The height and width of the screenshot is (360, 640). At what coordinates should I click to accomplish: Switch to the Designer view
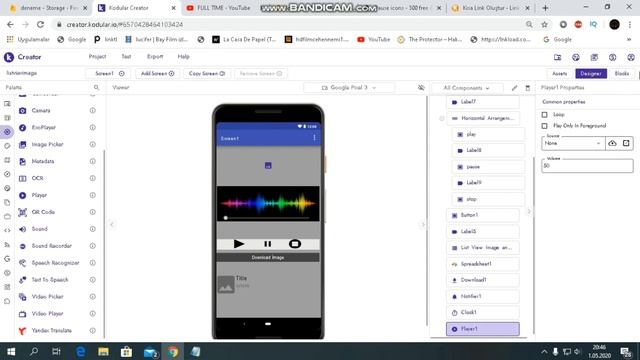(x=591, y=73)
